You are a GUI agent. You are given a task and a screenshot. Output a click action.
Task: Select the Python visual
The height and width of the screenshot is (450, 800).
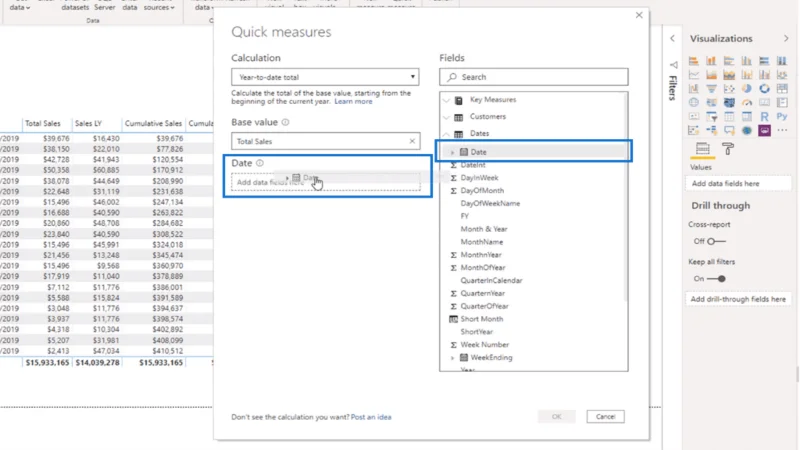pyautogui.click(x=782, y=116)
